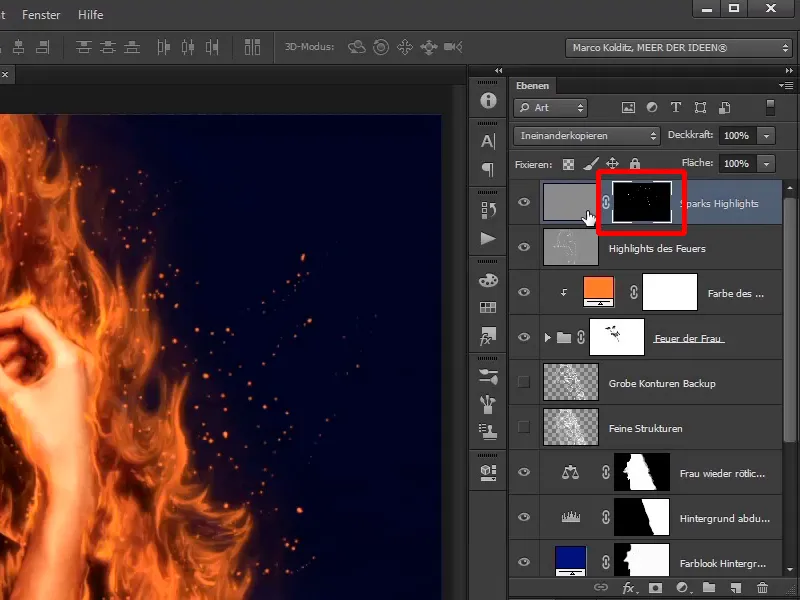
Task: Open the Deckkraft opacity slider arrow
Action: (766, 135)
